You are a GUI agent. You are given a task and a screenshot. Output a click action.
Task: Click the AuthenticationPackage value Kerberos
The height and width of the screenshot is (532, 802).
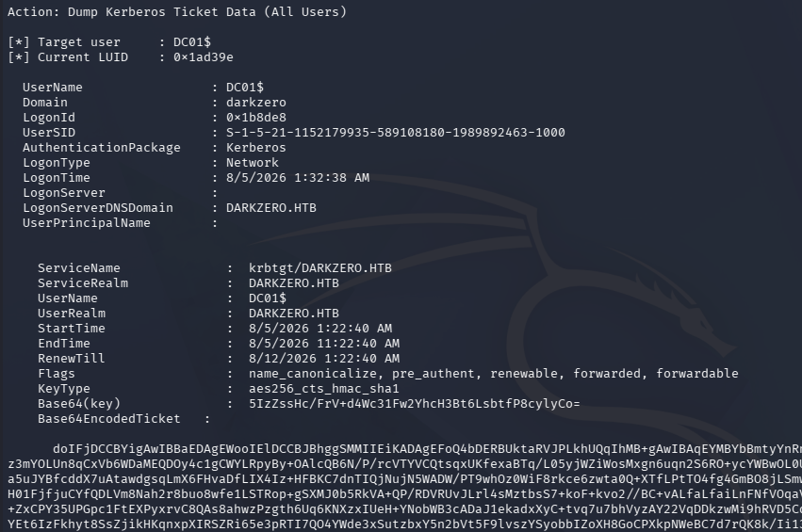pos(256,148)
